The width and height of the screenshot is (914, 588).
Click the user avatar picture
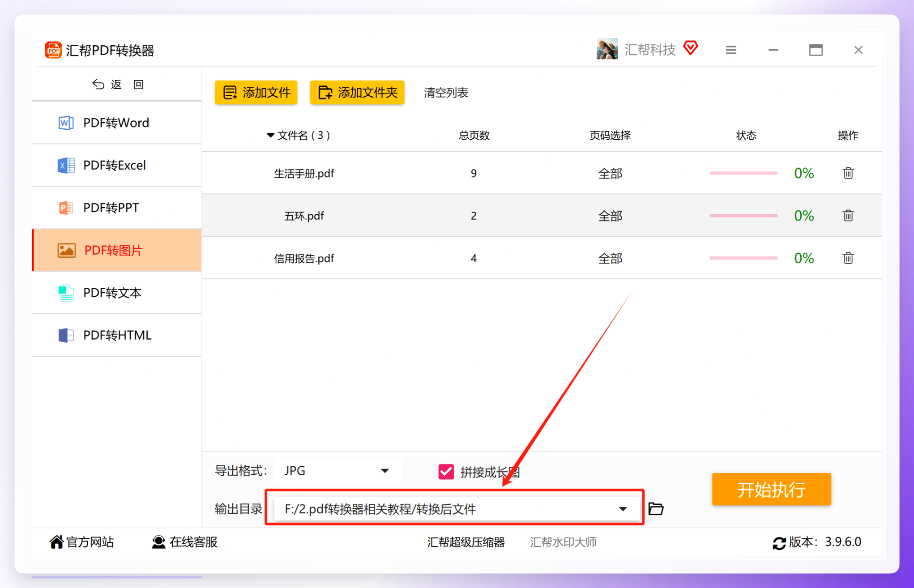607,49
